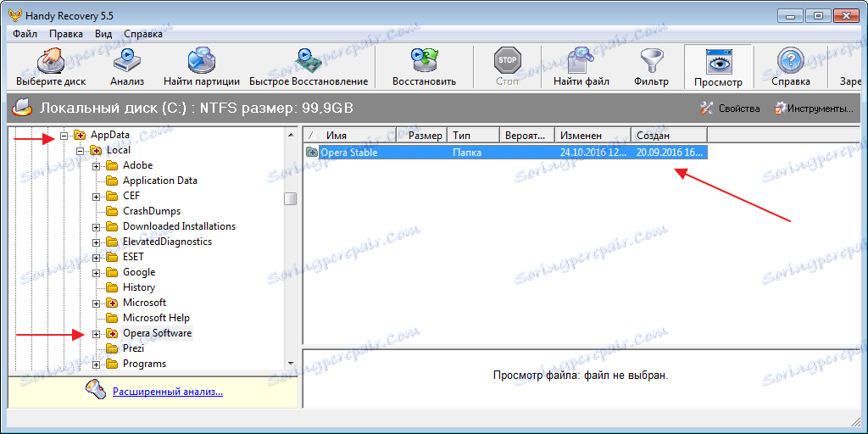The image size is (868, 434).
Task: Open the Файл menu
Action: coord(25,34)
